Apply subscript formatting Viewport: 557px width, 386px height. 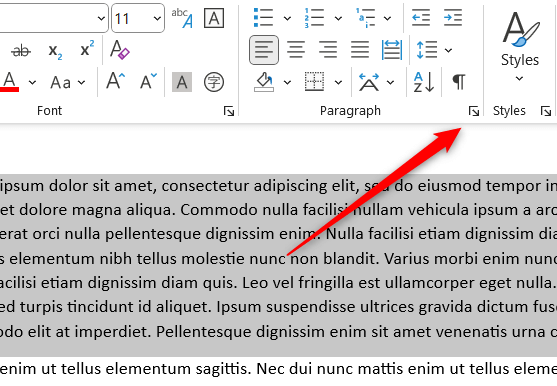(x=55, y=51)
